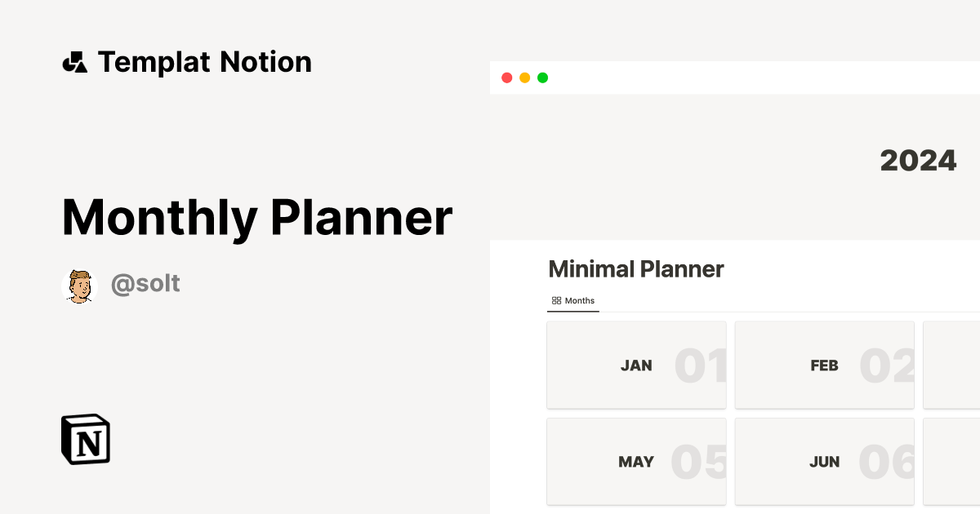Viewport: 980px width, 514px height.
Task: Select the gallery view icon beside Months
Action: [556, 300]
